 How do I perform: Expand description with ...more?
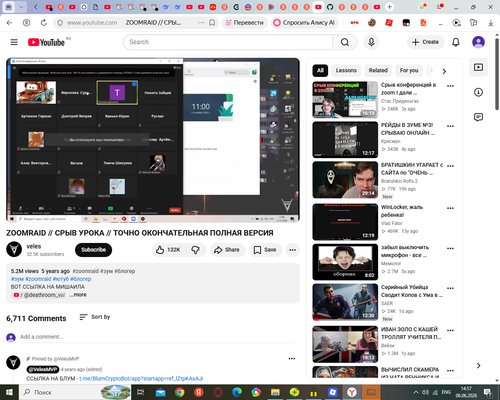(x=78, y=295)
